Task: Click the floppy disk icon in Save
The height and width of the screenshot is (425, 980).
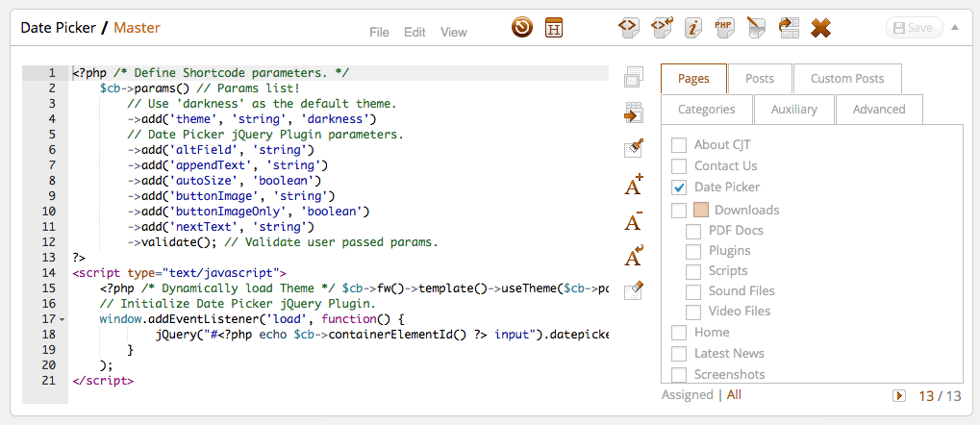Action: (899, 28)
